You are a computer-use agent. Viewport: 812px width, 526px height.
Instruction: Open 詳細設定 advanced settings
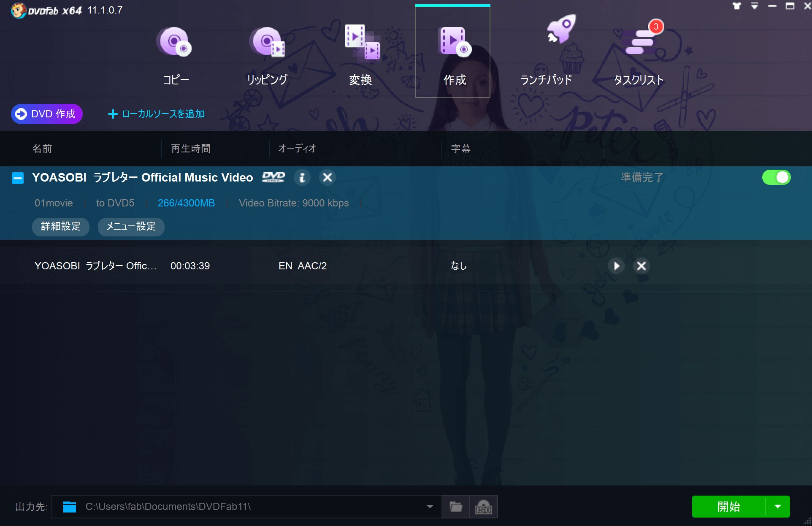tap(61, 227)
